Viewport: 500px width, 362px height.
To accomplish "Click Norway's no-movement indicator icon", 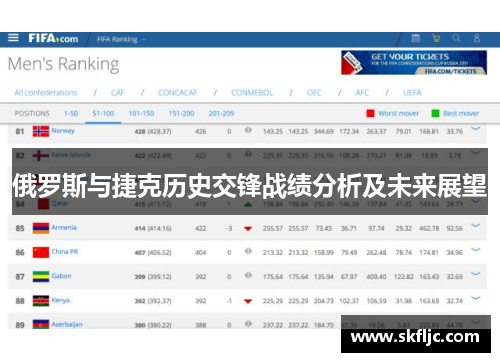I will 248,130.
